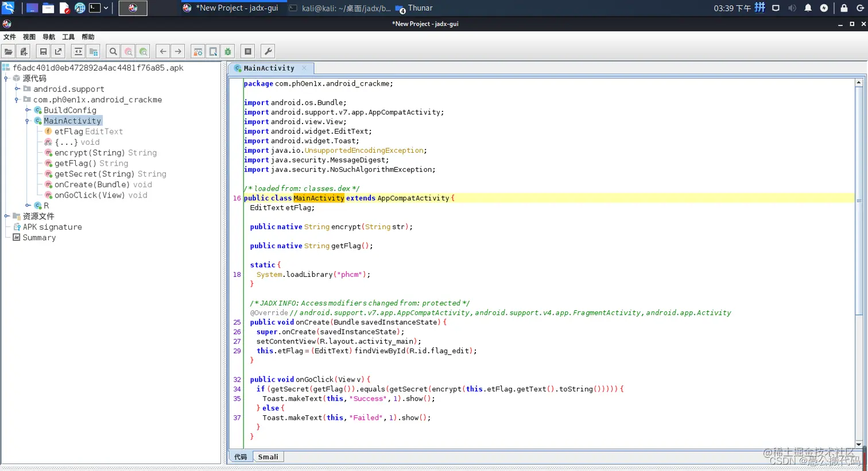
Task: Click the export arrow toolbar icon
Action: point(58,52)
